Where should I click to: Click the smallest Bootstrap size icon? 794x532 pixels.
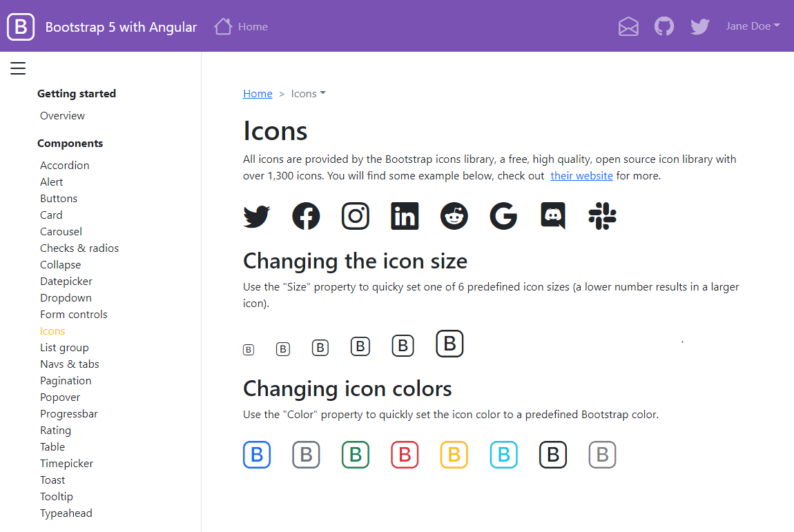coord(248,350)
